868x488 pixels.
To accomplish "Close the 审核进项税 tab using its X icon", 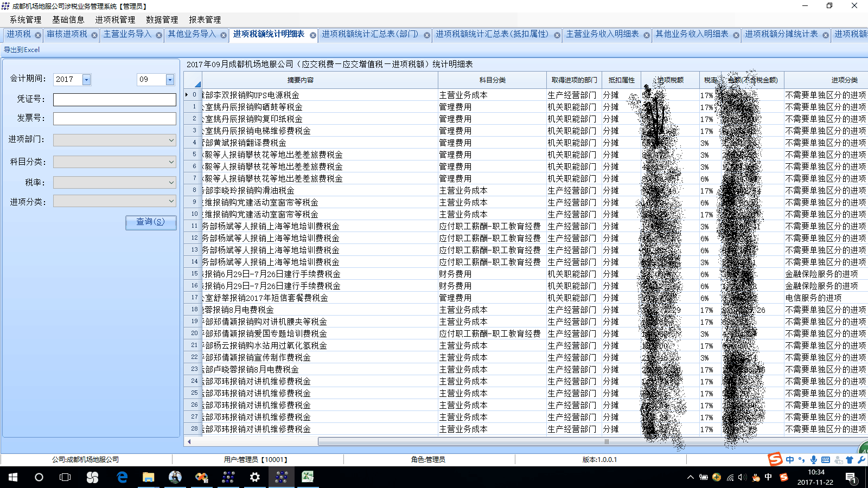I will [x=94, y=35].
